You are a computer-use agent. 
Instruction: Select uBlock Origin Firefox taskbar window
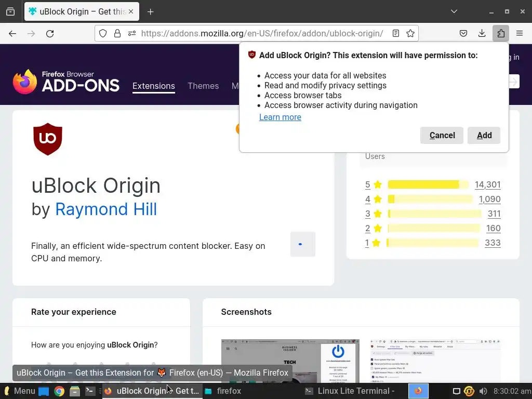(x=152, y=391)
